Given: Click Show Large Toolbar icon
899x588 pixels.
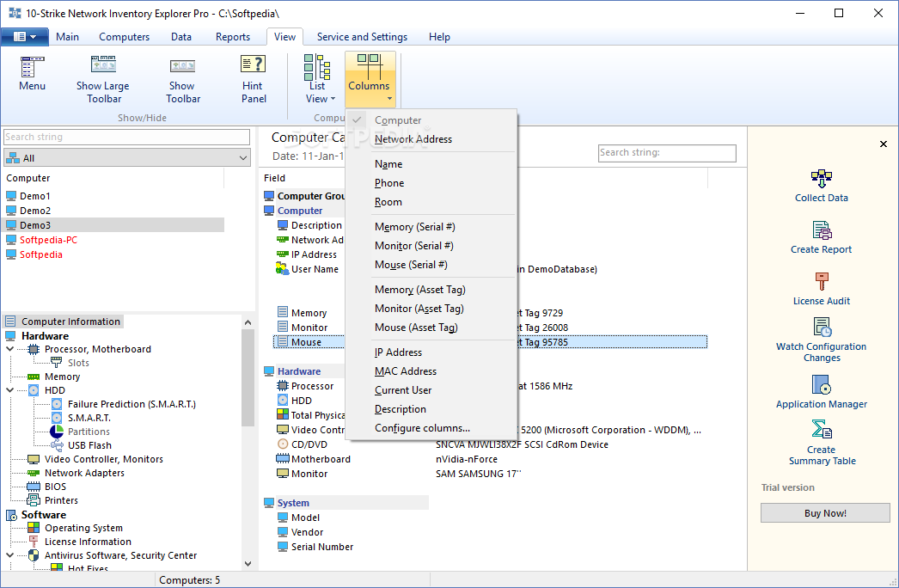Looking at the screenshot, I should tap(103, 64).
